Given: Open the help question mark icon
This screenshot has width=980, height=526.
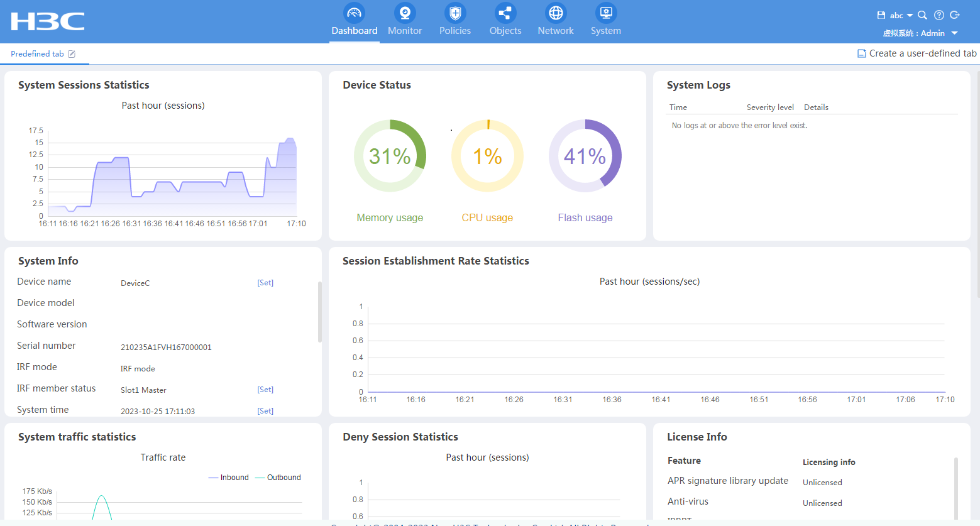Looking at the screenshot, I should click(x=939, y=15).
